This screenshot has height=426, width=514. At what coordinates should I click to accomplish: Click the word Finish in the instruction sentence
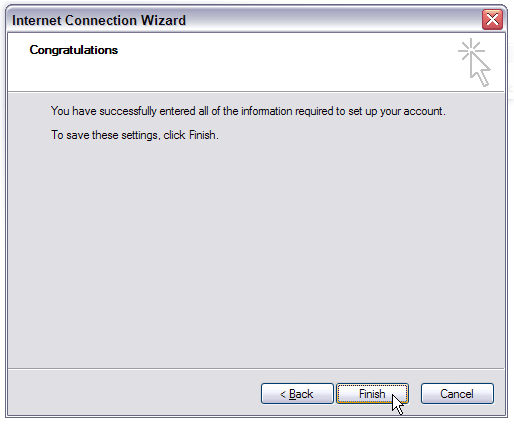point(204,135)
